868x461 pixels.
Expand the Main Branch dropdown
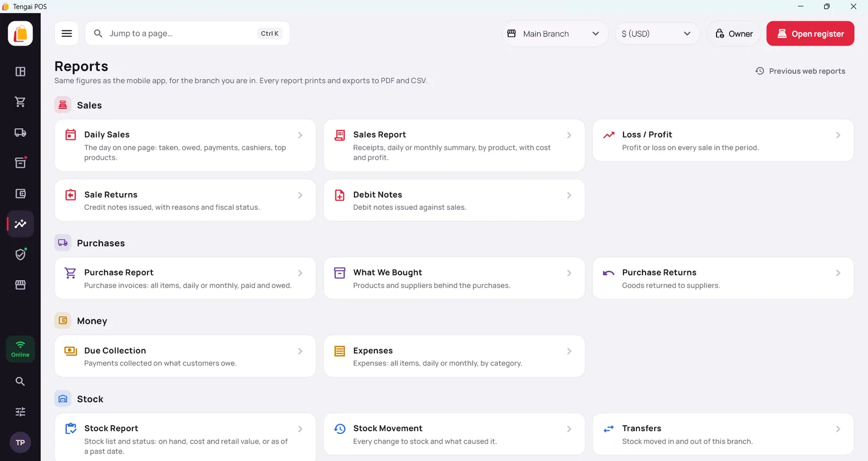[556, 34]
